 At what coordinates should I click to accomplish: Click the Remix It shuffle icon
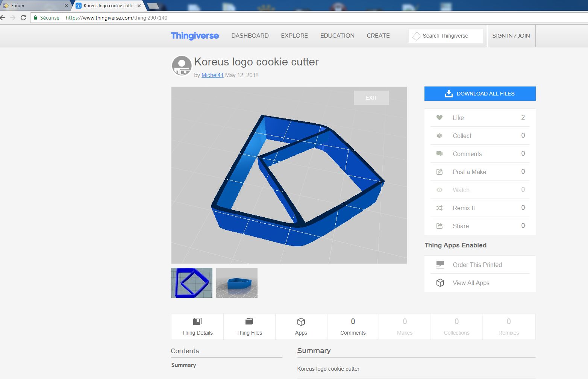(x=439, y=208)
